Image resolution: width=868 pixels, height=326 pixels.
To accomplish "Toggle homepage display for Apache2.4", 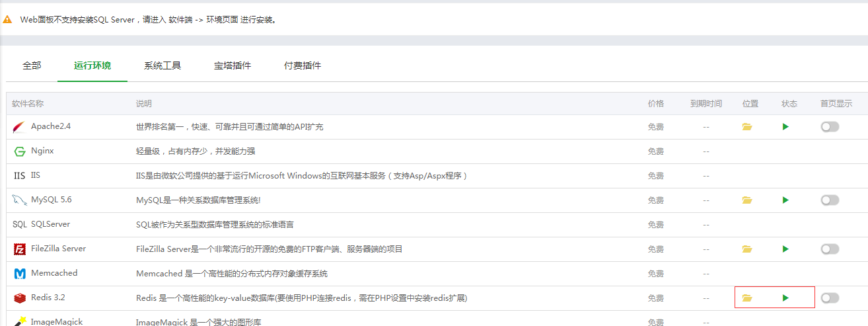I will 830,127.
